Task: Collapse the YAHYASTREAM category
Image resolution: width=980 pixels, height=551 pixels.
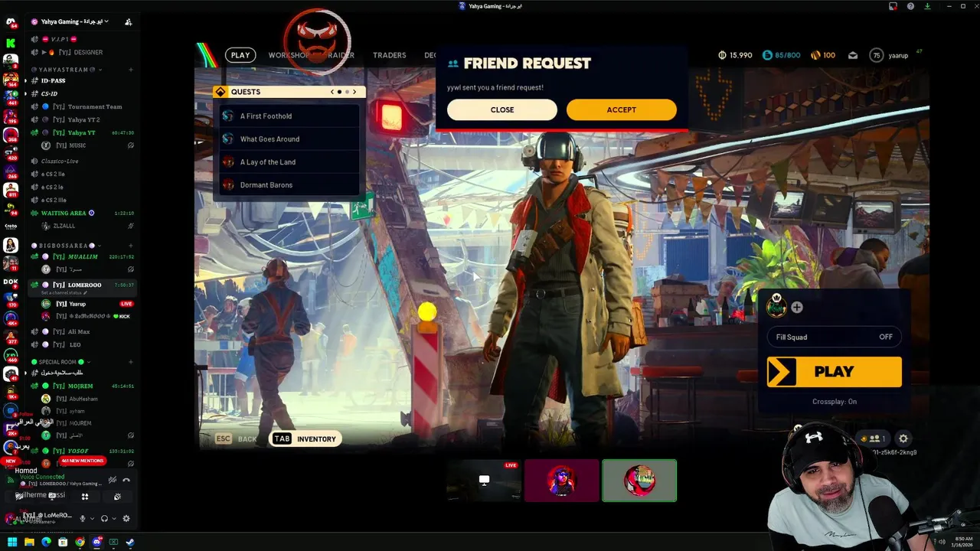Action: (66, 70)
